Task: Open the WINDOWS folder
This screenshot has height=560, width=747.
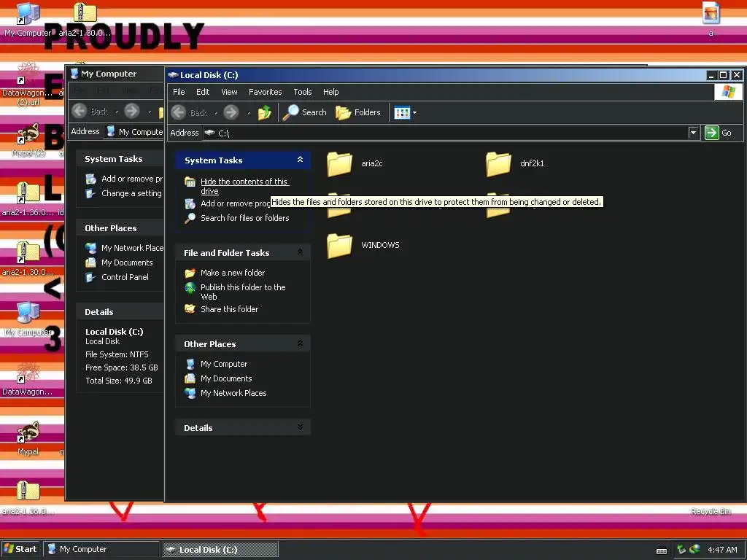Action: click(x=363, y=246)
